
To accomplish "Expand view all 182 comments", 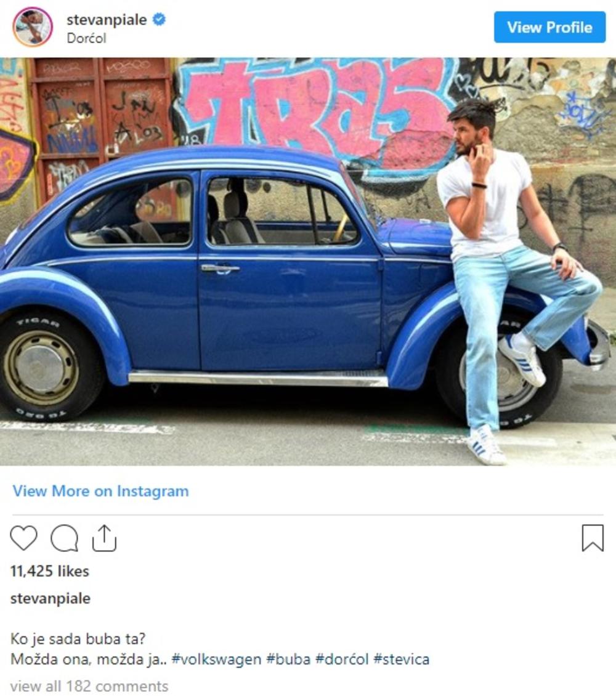I will (x=89, y=686).
